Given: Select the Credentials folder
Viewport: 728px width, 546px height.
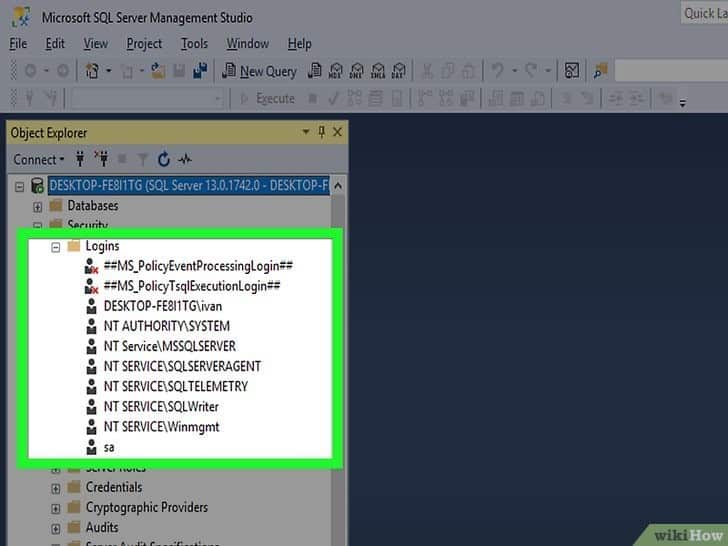Looking at the screenshot, I should pyautogui.click(x=114, y=487).
